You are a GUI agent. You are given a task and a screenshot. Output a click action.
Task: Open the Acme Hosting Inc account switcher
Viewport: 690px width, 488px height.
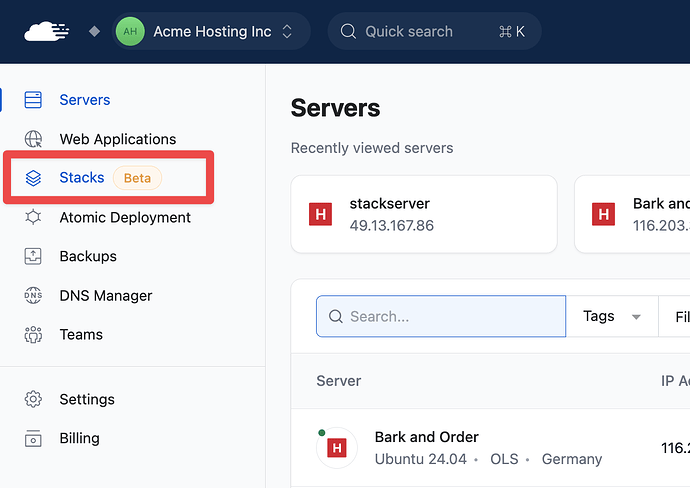coord(211,31)
